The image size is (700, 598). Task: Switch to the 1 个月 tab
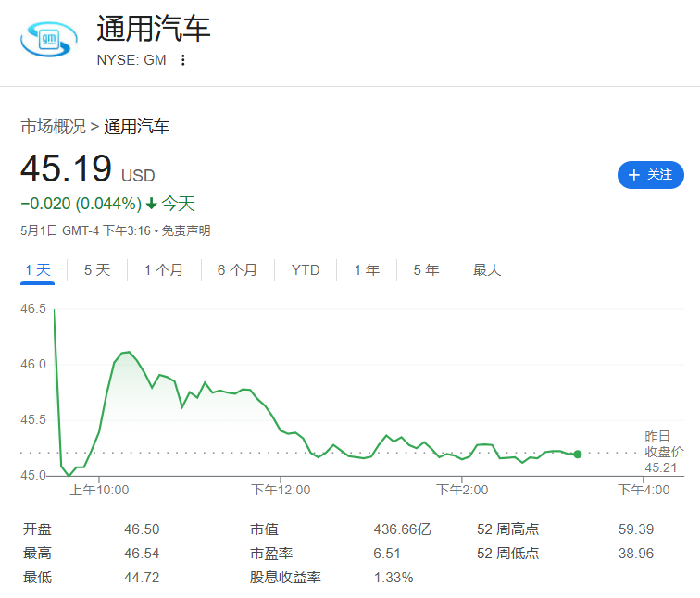(x=164, y=270)
